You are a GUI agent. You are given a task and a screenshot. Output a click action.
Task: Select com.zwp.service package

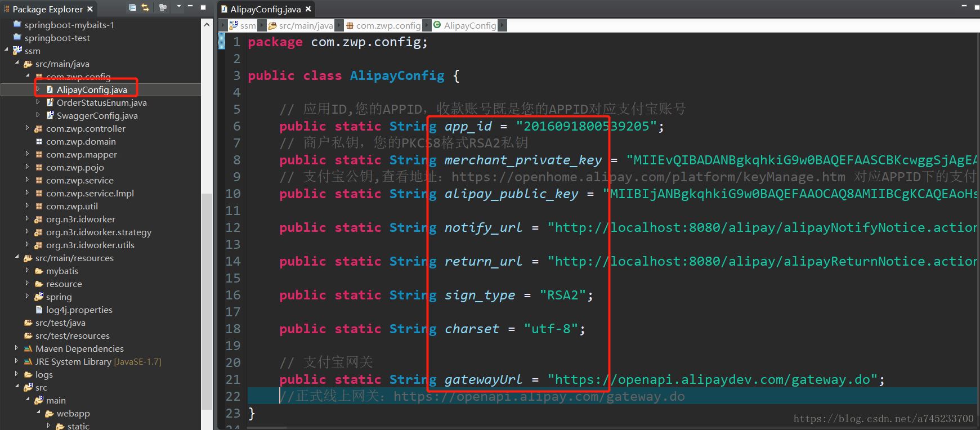[79, 180]
